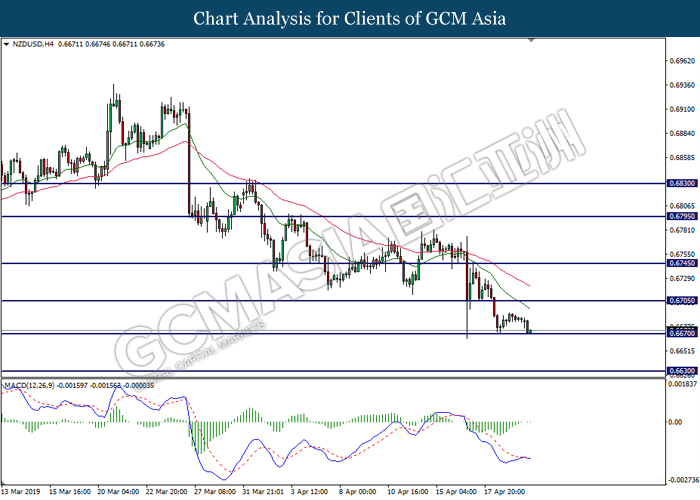The width and height of the screenshot is (700, 500).
Task: Select the 0.67950 price level label
Action: (x=682, y=216)
